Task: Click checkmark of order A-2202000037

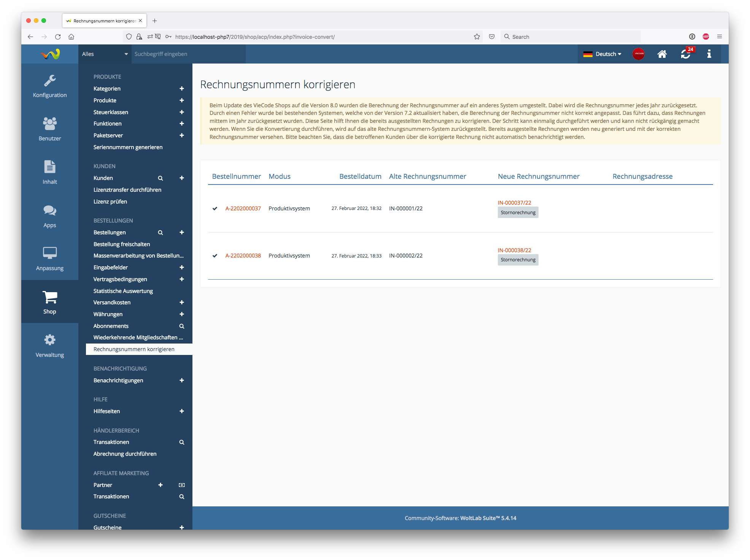Action: pyautogui.click(x=215, y=208)
